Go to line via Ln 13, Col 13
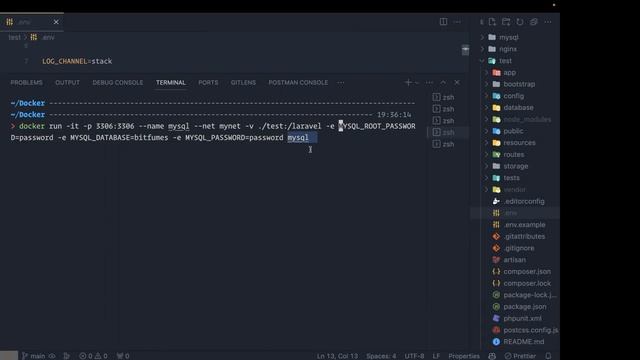The image size is (640, 360). [x=337, y=356]
